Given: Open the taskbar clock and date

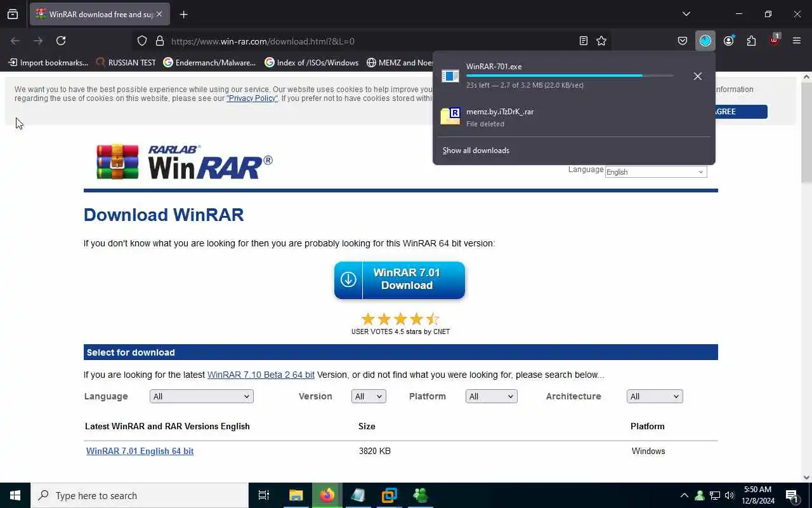Looking at the screenshot, I should pyautogui.click(x=758, y=495).
